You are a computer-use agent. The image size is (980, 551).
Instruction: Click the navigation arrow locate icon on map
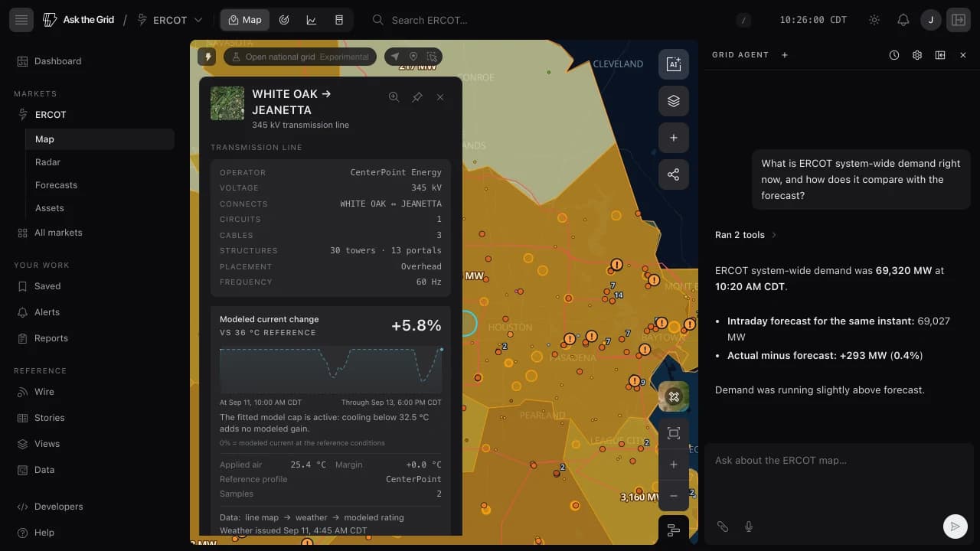(395, 57)
